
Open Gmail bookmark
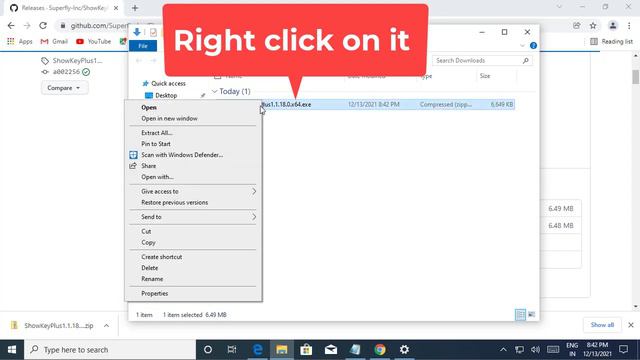click(54, 41)
